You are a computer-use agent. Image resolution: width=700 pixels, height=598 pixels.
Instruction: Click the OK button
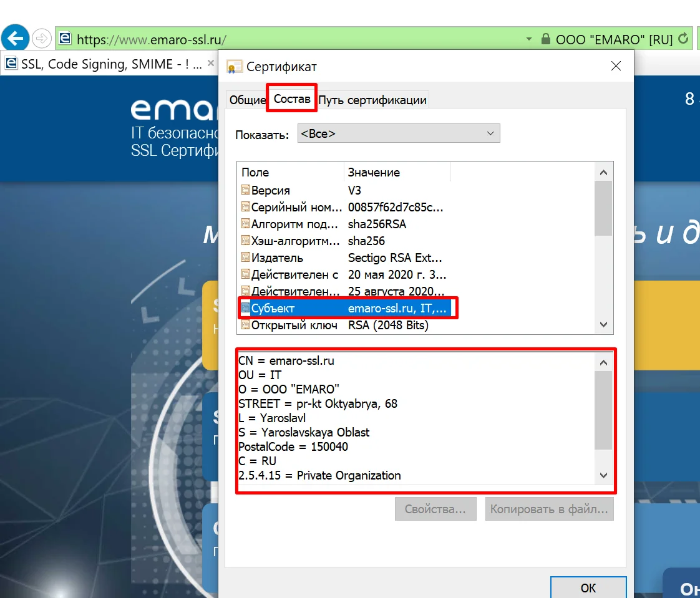point(588,587)
